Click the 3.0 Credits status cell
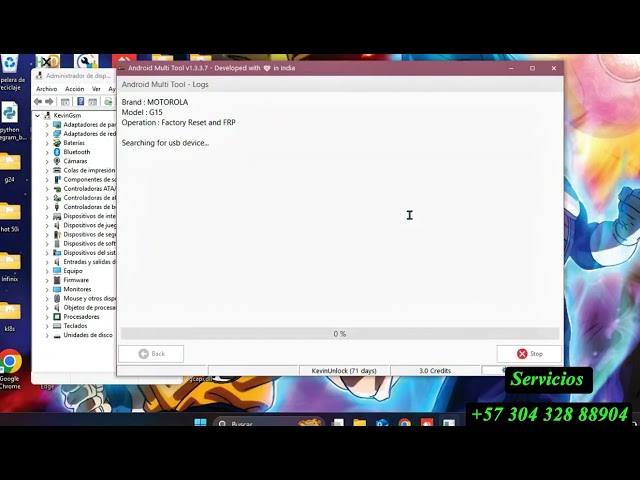The width and height of the screenshot is (640, 480). coord(435,371)
